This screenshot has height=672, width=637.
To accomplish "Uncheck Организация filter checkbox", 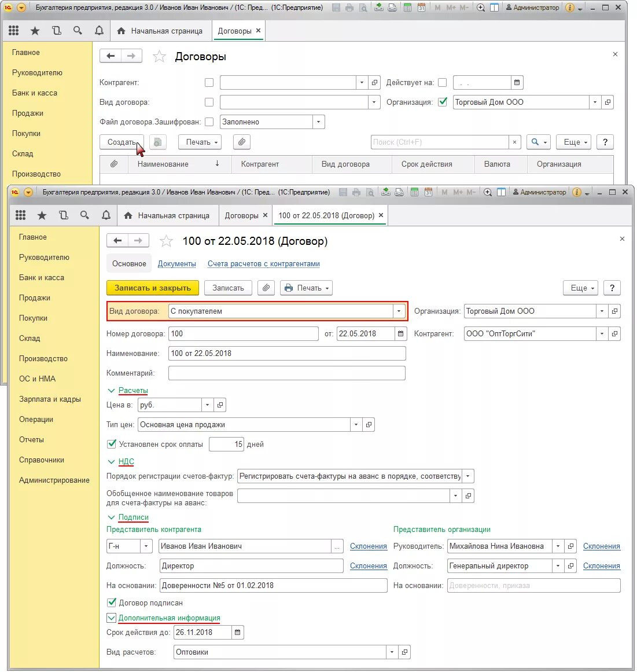I will (x=443, y=102).
